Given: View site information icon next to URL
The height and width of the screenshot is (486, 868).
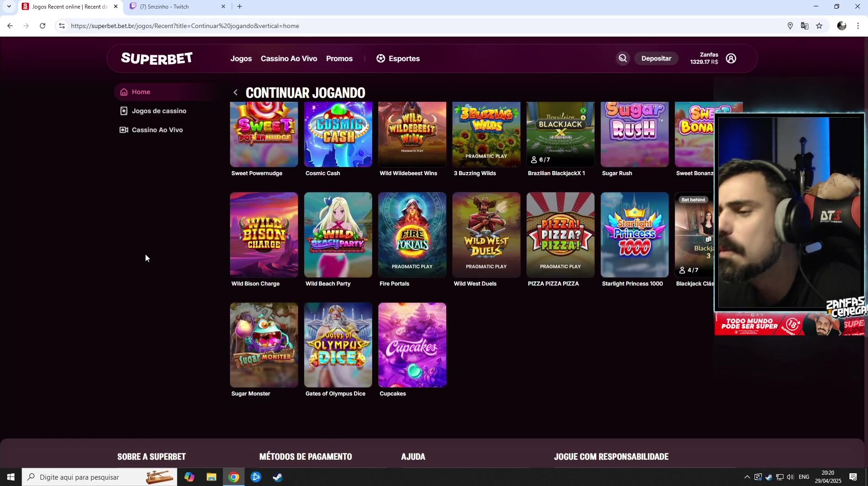Looking at the screenshot, I should [62, 26].
